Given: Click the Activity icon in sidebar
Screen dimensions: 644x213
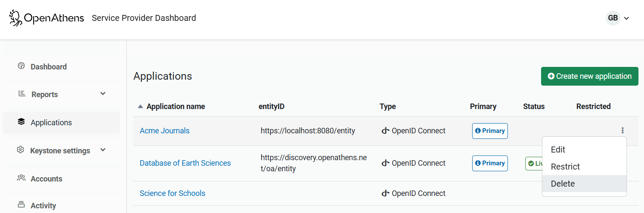Looking at the screenshot, I should click(21, 204).
